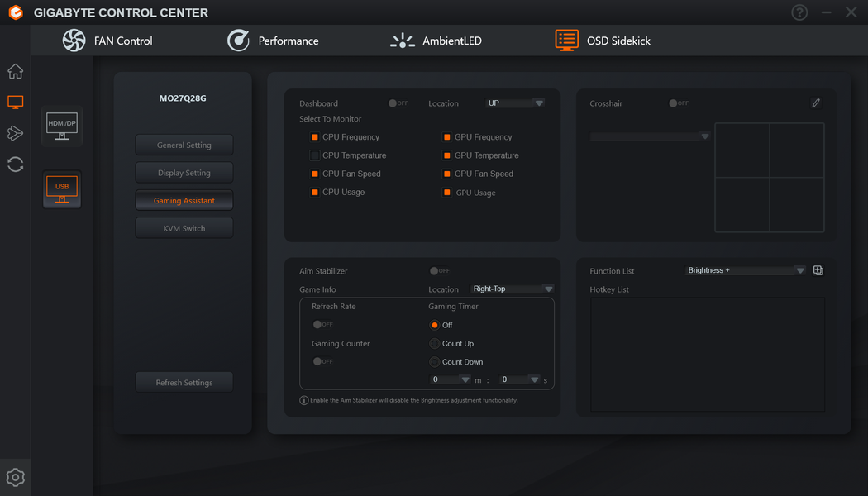Click the Crosshair edit pencil icon
This screenshot has width=868, height=496.
[x=816, y=103]
